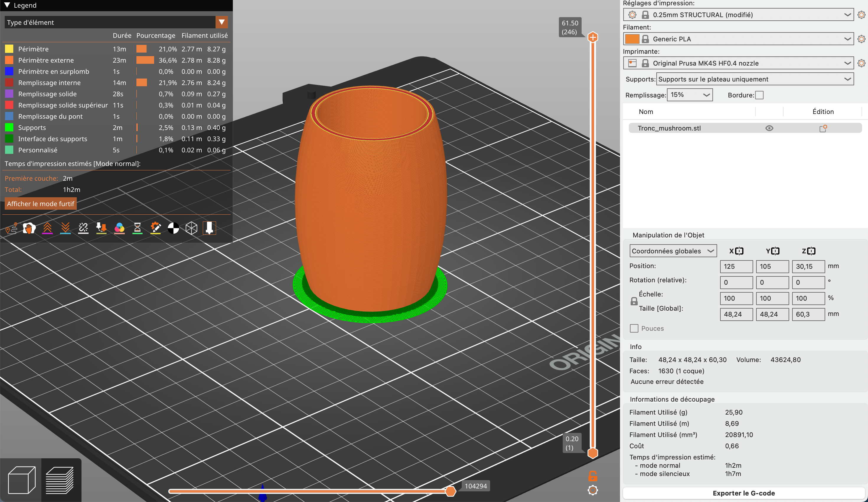Open the 0.25mm STRUCTURAL print preset dropdown
Viewport: 868px width, 502px height.
[x=738, y=15]
